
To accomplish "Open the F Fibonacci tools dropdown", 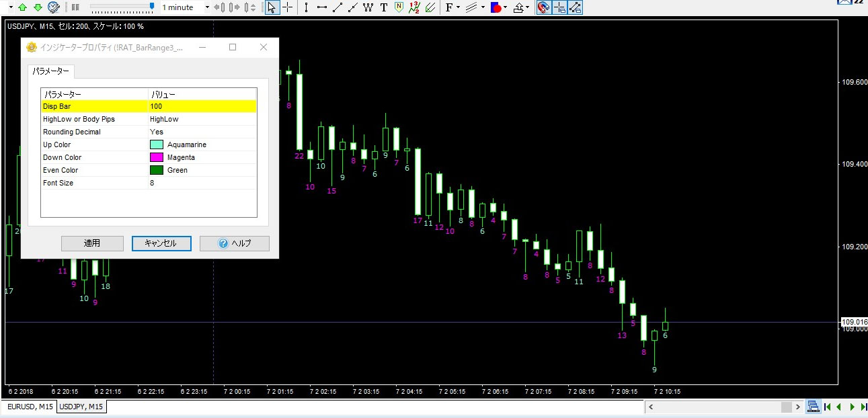I will (x=453, y=7).
